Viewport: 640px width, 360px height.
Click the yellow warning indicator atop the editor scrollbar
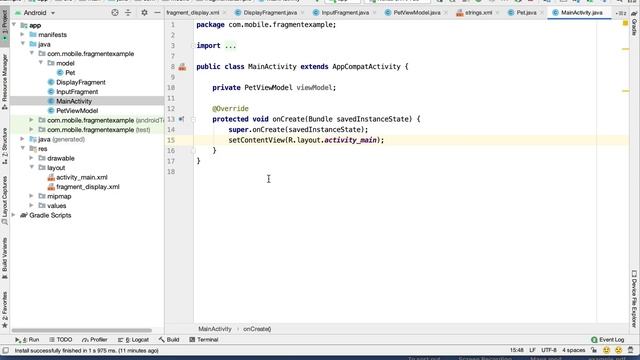pyautogui.click(x=625, y=23)
